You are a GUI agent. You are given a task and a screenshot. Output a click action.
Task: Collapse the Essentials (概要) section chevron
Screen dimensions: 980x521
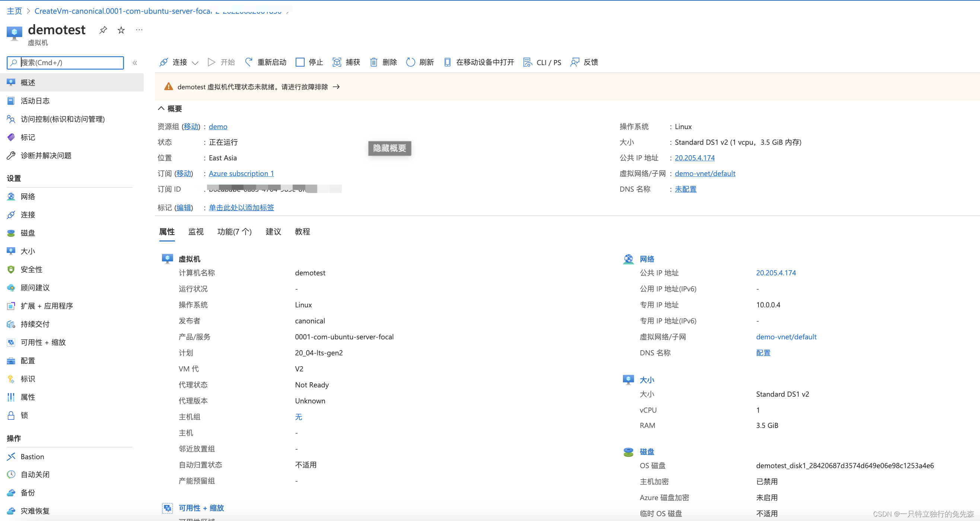tap(161, 108)
